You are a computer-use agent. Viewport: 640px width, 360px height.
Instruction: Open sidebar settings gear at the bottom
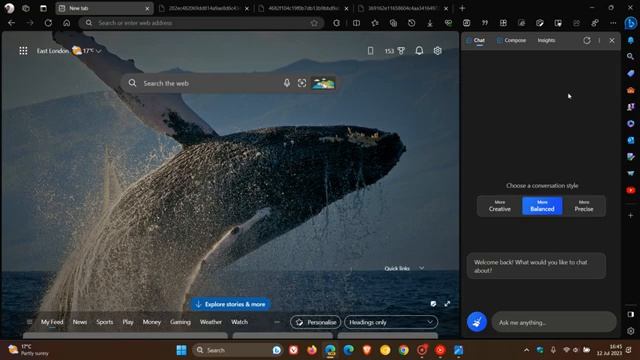[631, 331]
